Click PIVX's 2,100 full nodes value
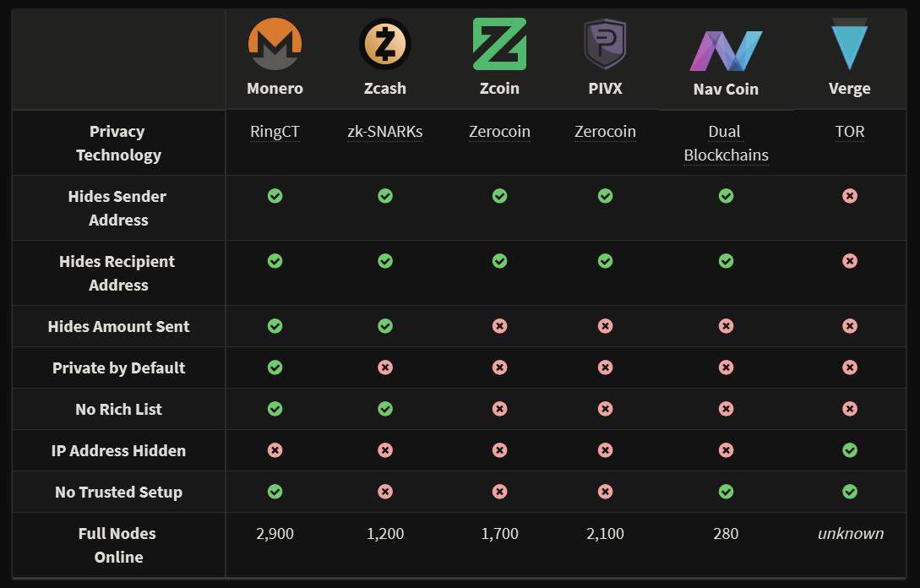 (605, 533)
